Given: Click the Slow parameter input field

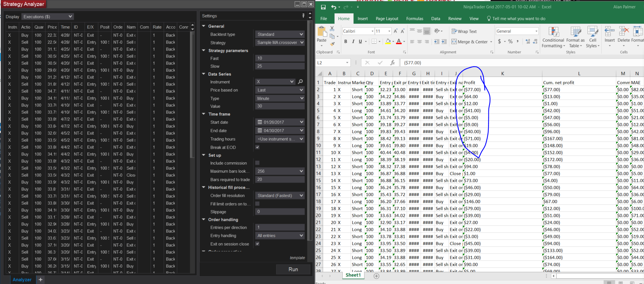Looking at the screenshot, I should [x=280, y=66].
